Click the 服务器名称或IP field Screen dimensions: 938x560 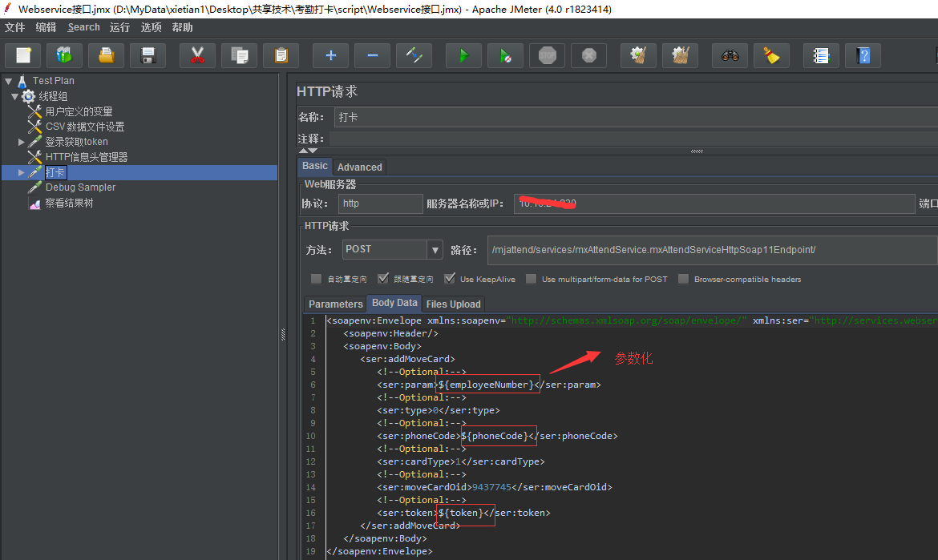714,203
